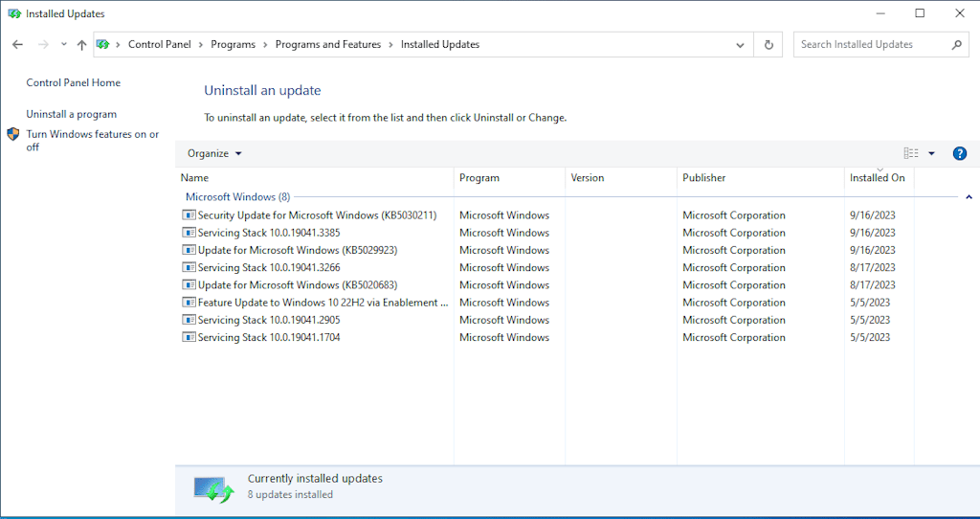Click the Refresh button in address bar
The width and height of the screenshot is (980, 519).
[x=768, y=44]
